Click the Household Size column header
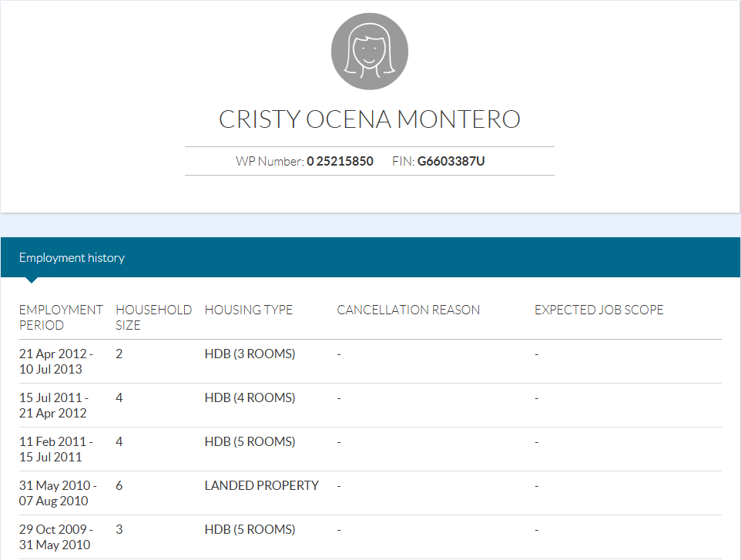Image resolution: width=741 pixels, height=560 pixels. [153, 317]
